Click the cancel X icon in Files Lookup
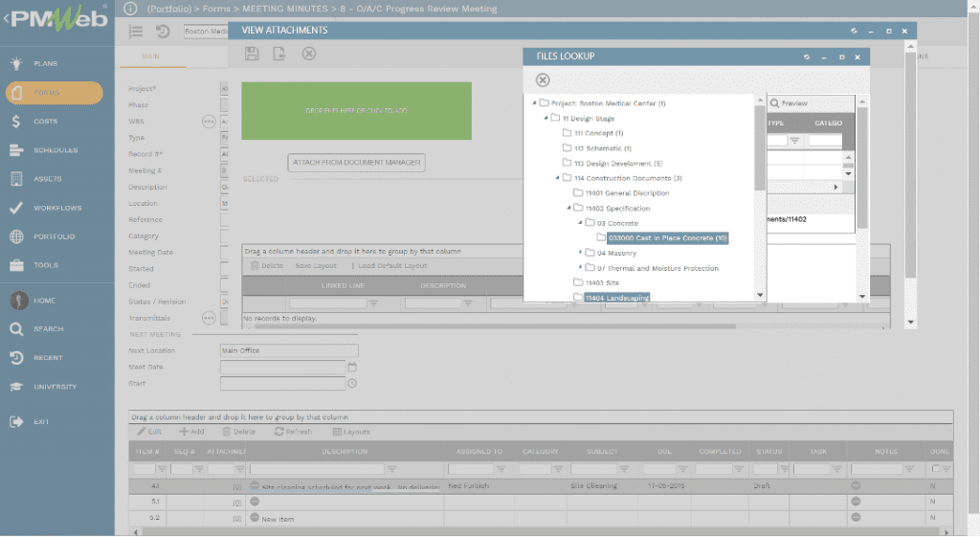Screen dimensions: 980x537 (x=543, y=80)
